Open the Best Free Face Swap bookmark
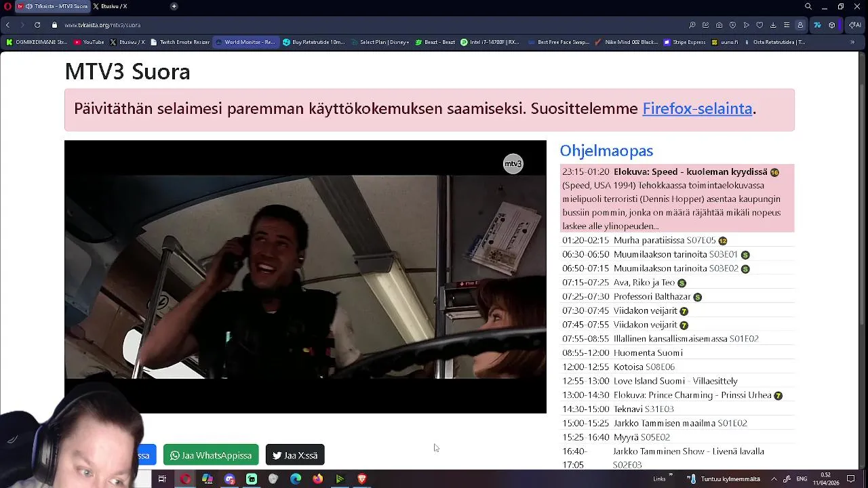 pyautogui.click(x=558, y=42)
